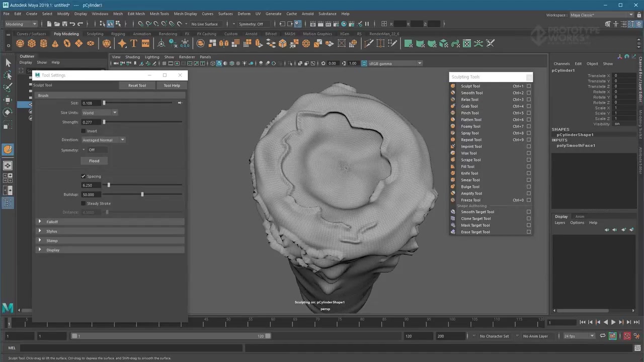The height and width of the screenshot is (362, 644).
Task: Click the Pinch Tool icon
Action: pyautogui.click(x=453, y=113)
